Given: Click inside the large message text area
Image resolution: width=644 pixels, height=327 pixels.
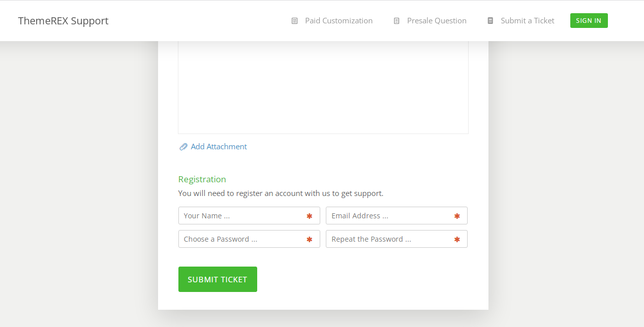Looking at the screenshot, I should point(323,87).
